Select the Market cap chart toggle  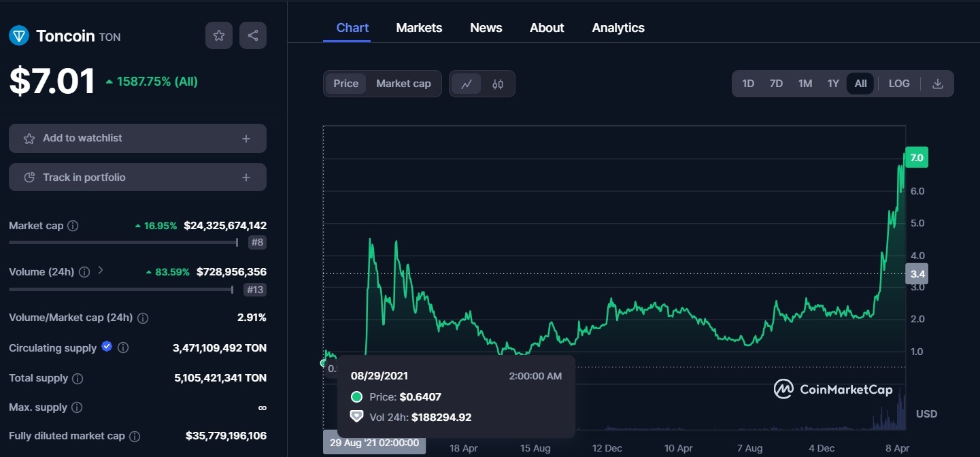pyautogui.click(x=403, y=84)
